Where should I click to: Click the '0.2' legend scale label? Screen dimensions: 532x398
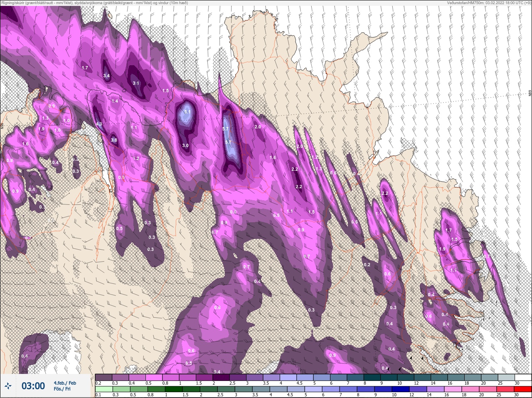point(98,383)
